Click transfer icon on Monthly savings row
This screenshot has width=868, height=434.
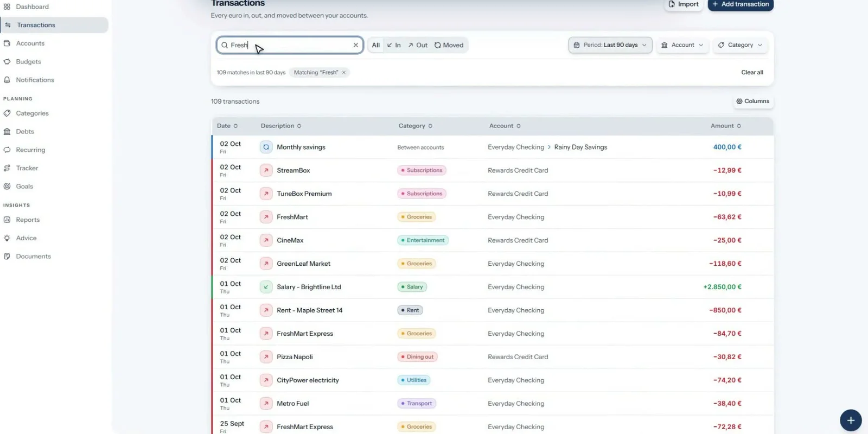click(266, 147)
